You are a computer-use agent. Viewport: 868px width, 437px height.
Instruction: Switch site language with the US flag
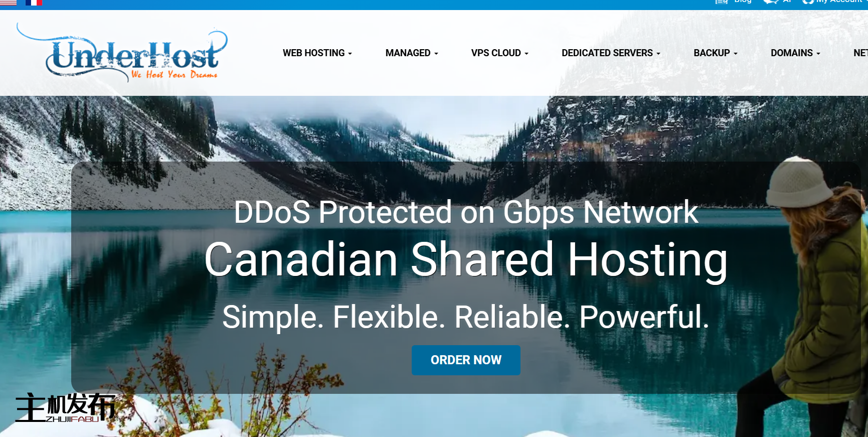[8, 2]
